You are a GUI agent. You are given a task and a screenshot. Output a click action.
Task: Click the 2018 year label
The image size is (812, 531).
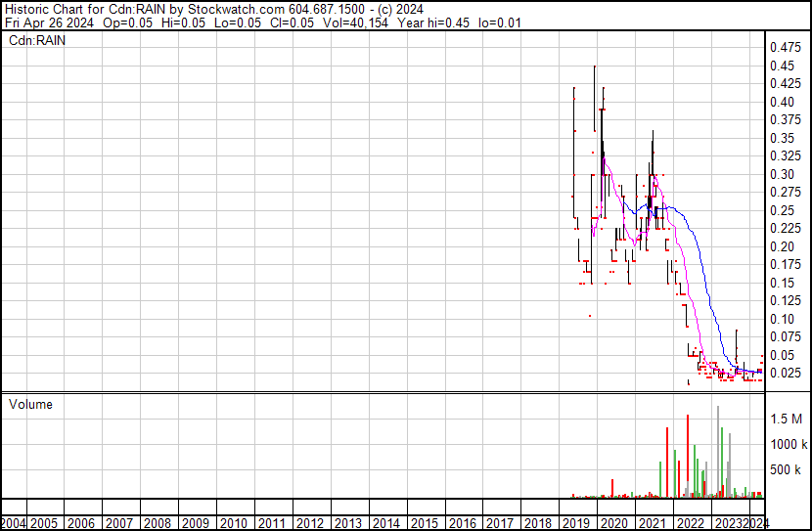[538, 523]
